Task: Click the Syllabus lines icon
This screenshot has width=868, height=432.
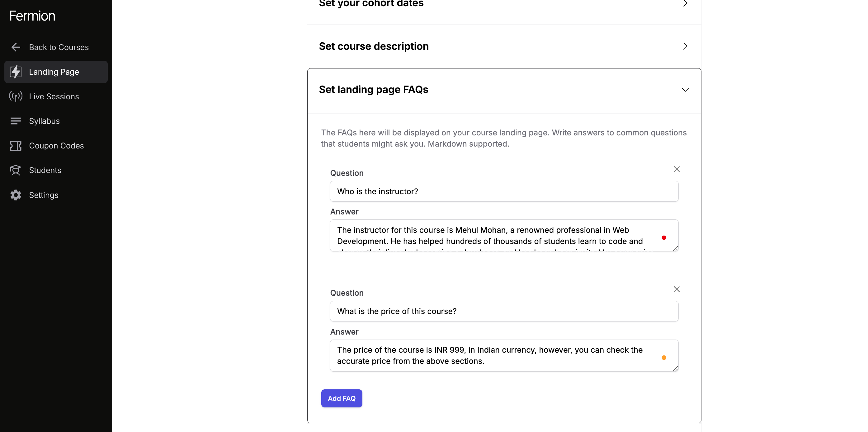Action: coord(16,121)
